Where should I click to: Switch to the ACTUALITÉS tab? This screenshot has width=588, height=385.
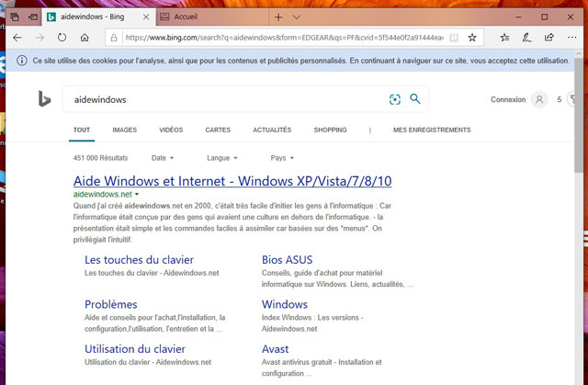click(x=272, y=130)
